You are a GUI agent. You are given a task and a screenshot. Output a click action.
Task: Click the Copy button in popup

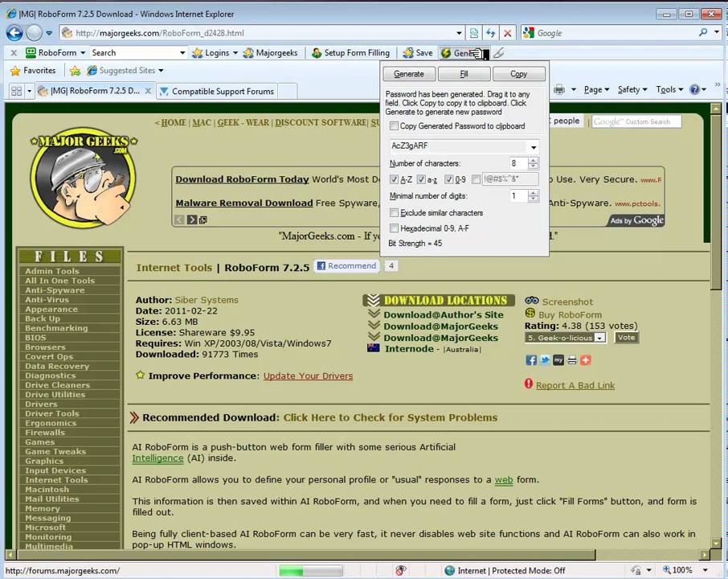pyautogui.click(x=518, y=74)
